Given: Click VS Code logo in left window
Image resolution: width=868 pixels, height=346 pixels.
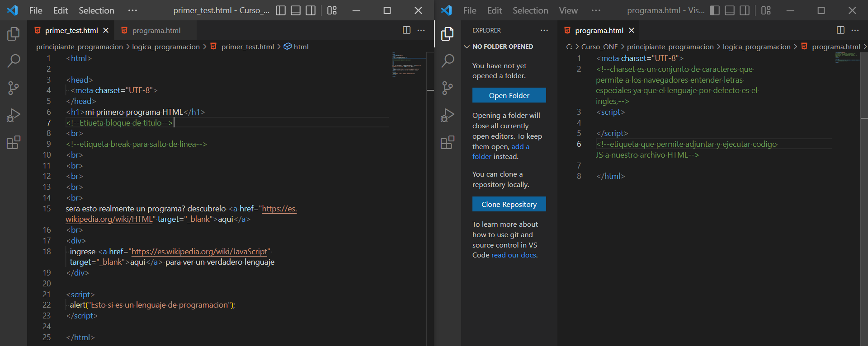Looking at the screenshot, I should pos(13,10).
